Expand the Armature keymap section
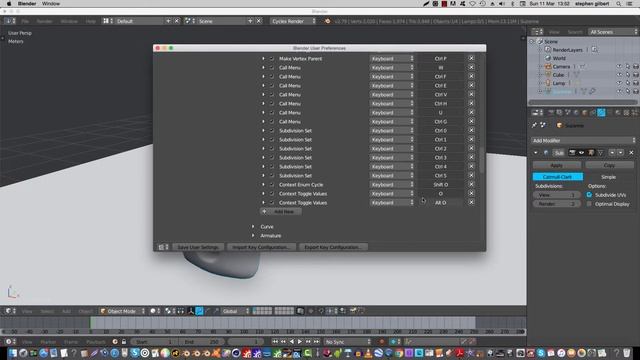The width and height of the screenshot is (640, 360). [253, 236]
